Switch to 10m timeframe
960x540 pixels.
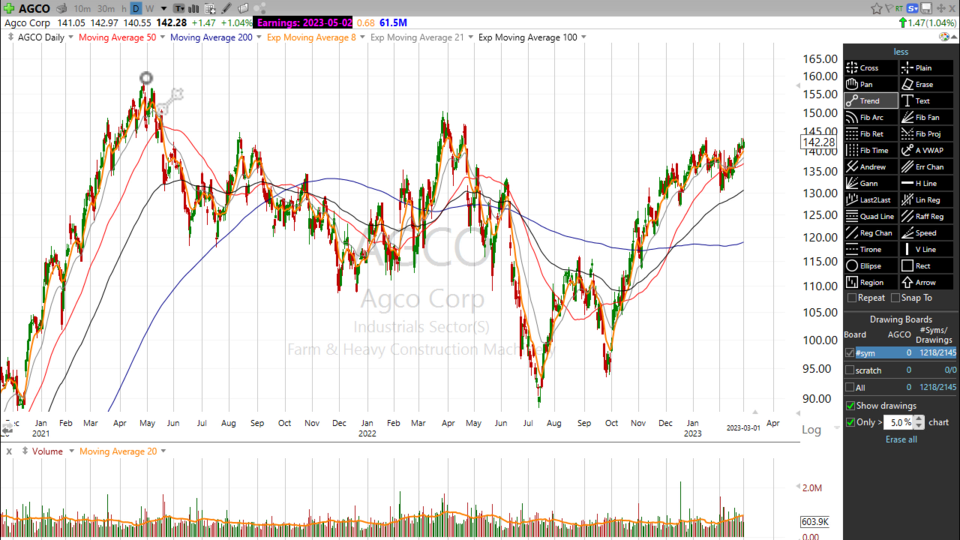(82, 9)
